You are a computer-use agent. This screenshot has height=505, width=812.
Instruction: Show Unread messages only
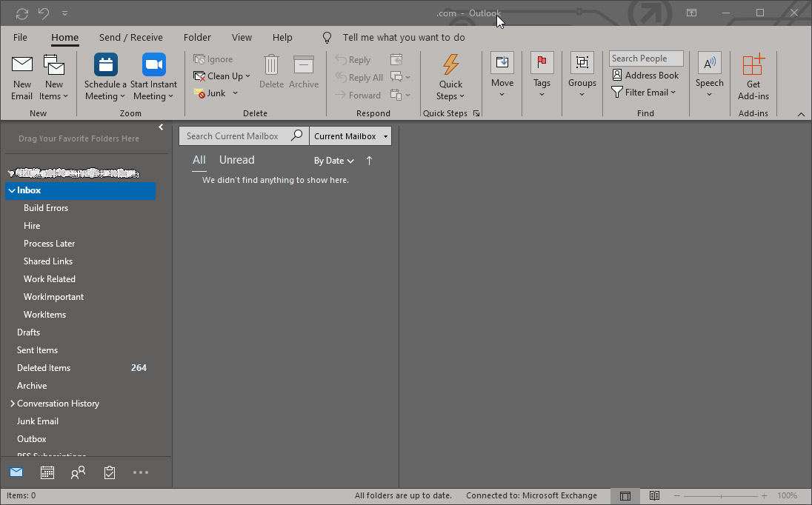click(x=236, y=160)
